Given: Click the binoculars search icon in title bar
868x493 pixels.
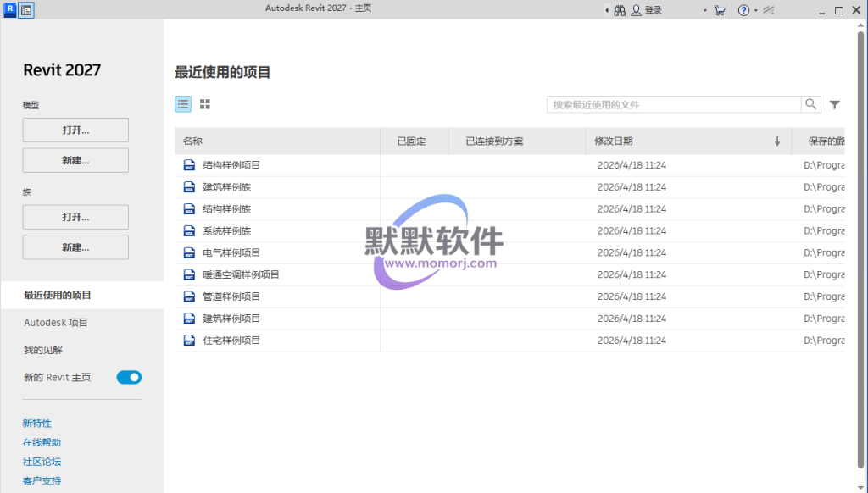Looking at the screenshot, I should [x=620, y=10].
